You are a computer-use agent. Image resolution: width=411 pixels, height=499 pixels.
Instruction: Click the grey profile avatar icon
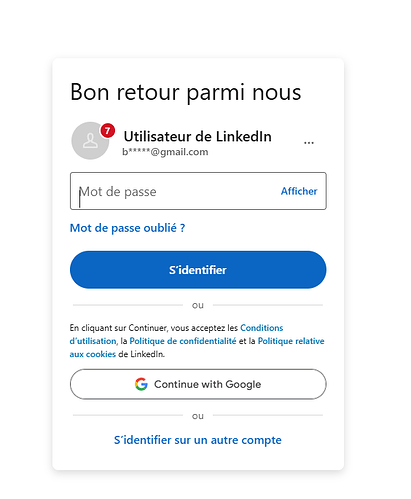click(x=90, y=141)
